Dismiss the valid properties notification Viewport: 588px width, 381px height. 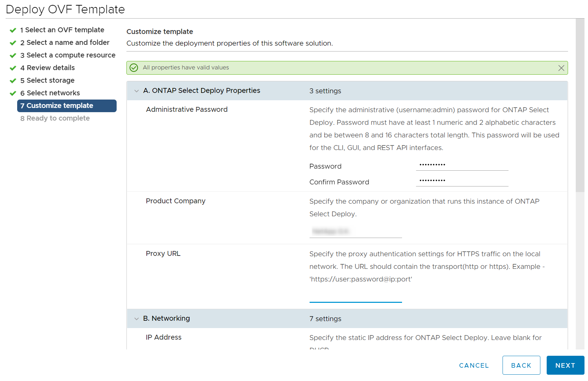pyautogui.click(x=561, y=68)
